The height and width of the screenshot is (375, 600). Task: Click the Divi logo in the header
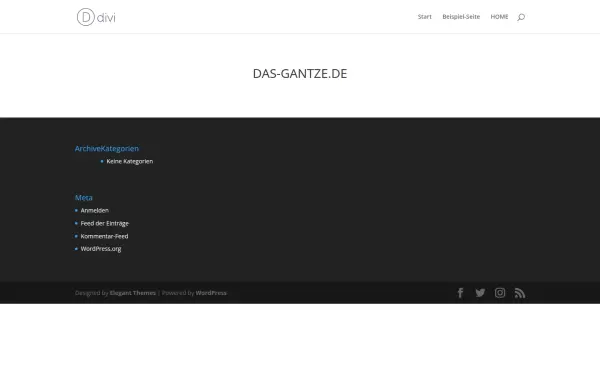tap(96, 17)
